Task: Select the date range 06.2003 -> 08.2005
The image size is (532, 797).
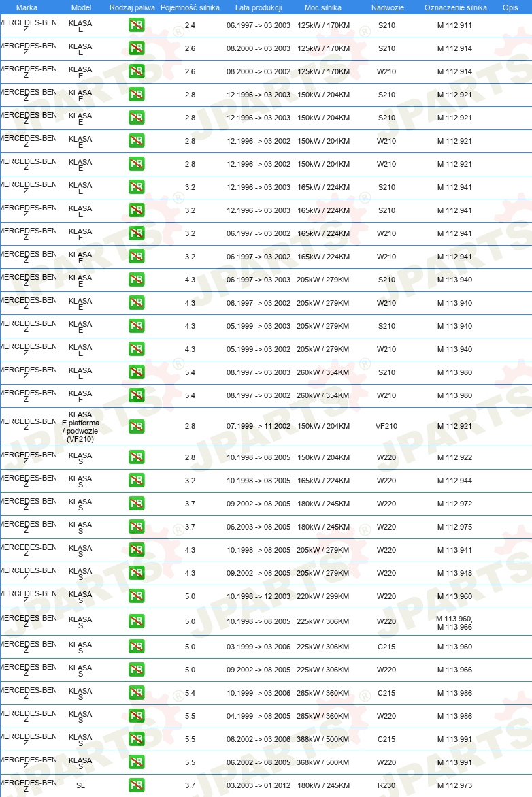Action: [259, 527]
